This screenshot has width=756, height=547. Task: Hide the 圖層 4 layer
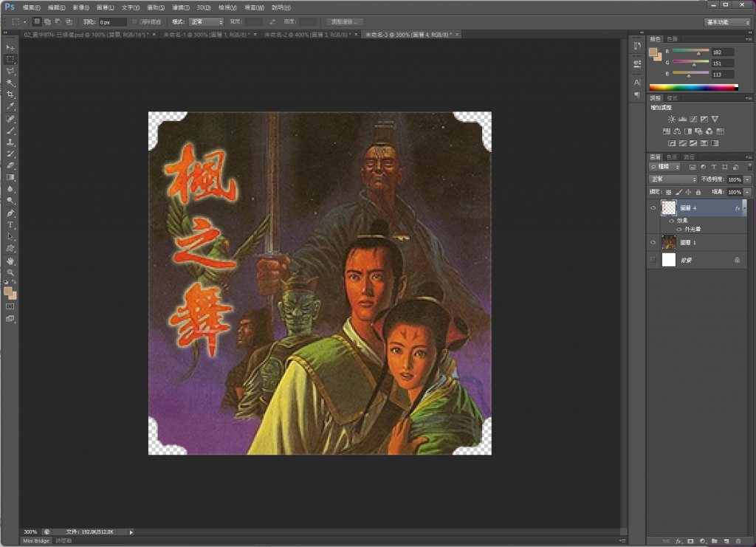tap(653, 208)
